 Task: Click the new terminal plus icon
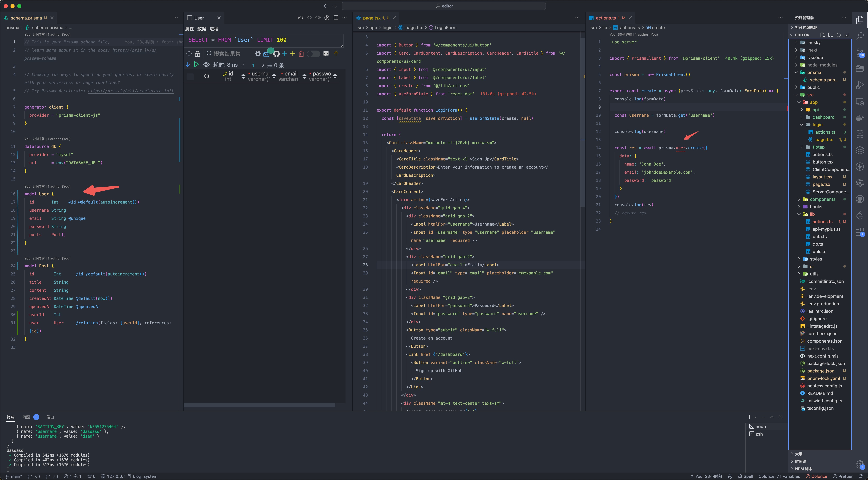pyautogui.click(x=749, y=417)
